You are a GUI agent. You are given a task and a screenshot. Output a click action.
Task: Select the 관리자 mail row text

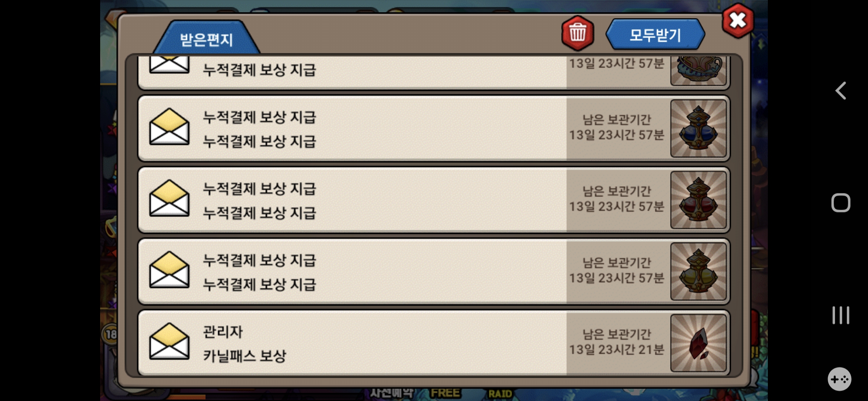pyautogui.click(x=223, y=332)
